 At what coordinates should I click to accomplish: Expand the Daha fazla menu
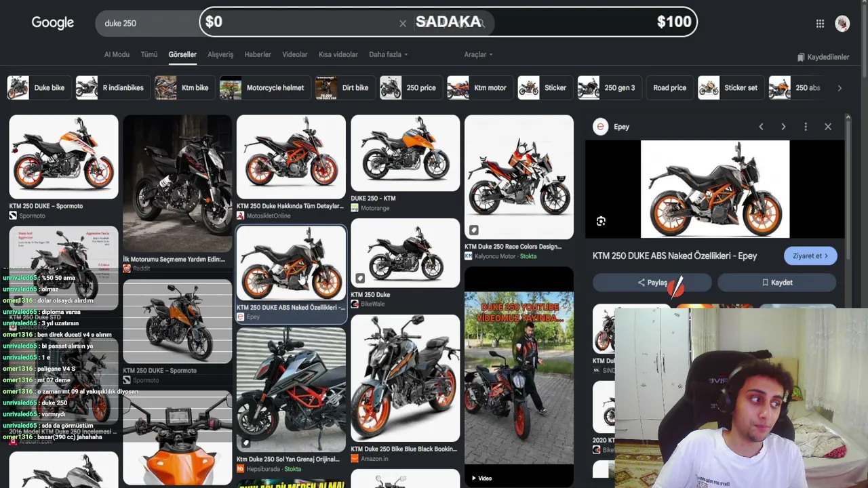click(389, 54)
